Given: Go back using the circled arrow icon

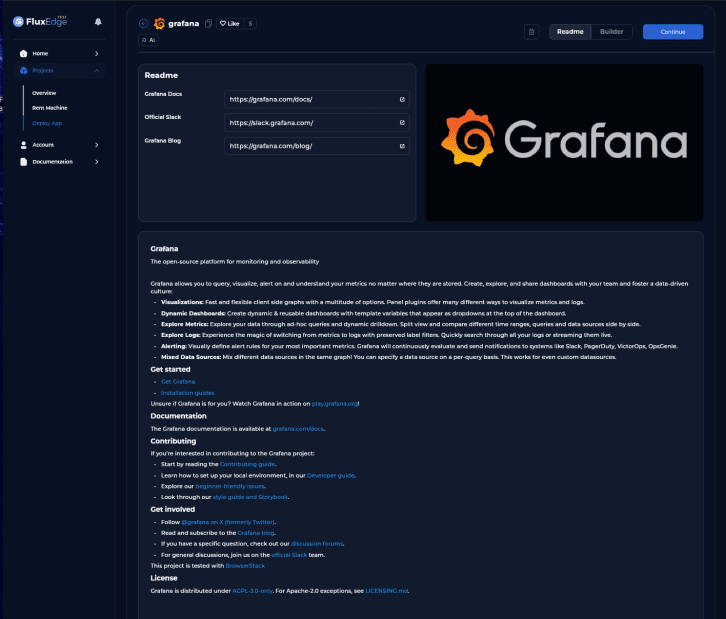Looking at the screenshot, I should click(144, 24).
